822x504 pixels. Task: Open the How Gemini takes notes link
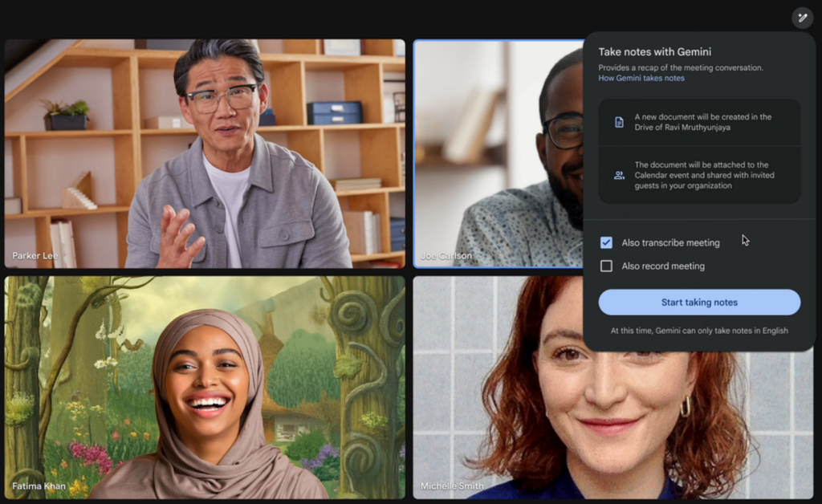pyautogui.click(x=641, y=78)
